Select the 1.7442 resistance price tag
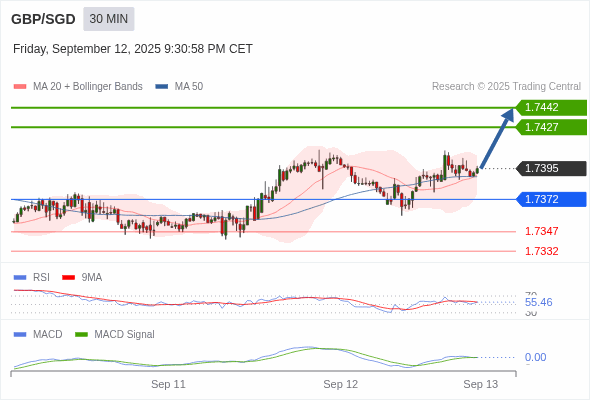This screenshot has height=400, width=590. coord(551,107)
